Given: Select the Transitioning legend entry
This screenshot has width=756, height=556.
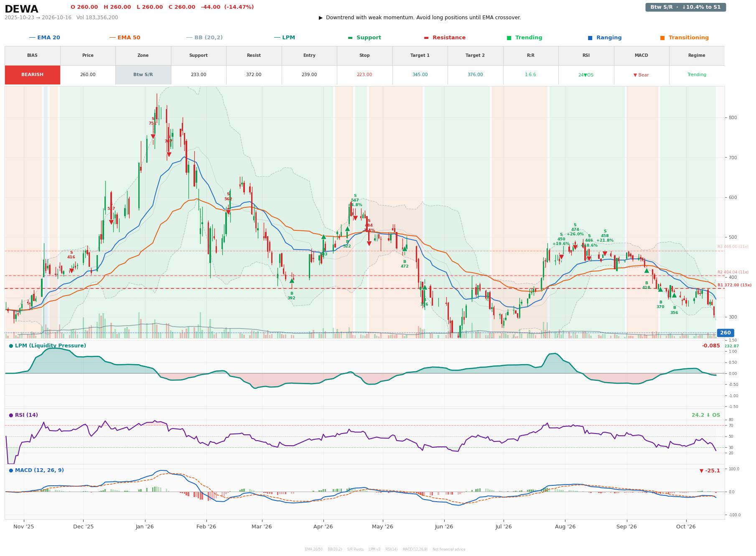Looking at the screenshot, I should pos(685,38).
